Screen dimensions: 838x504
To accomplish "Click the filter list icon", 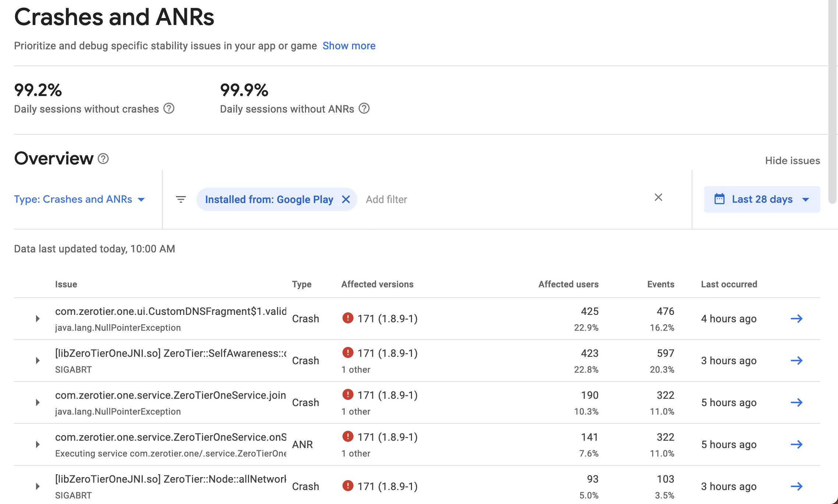I will pos(181,199).
